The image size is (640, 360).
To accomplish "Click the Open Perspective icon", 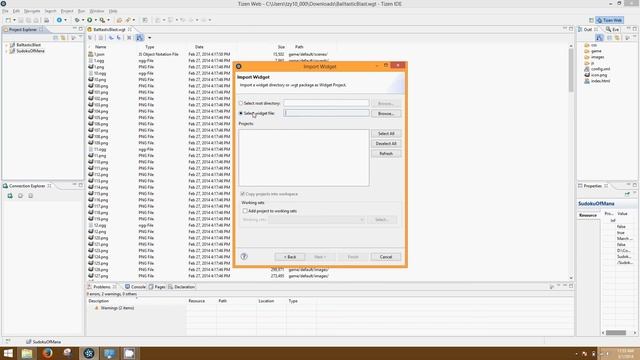I will 591,20.
